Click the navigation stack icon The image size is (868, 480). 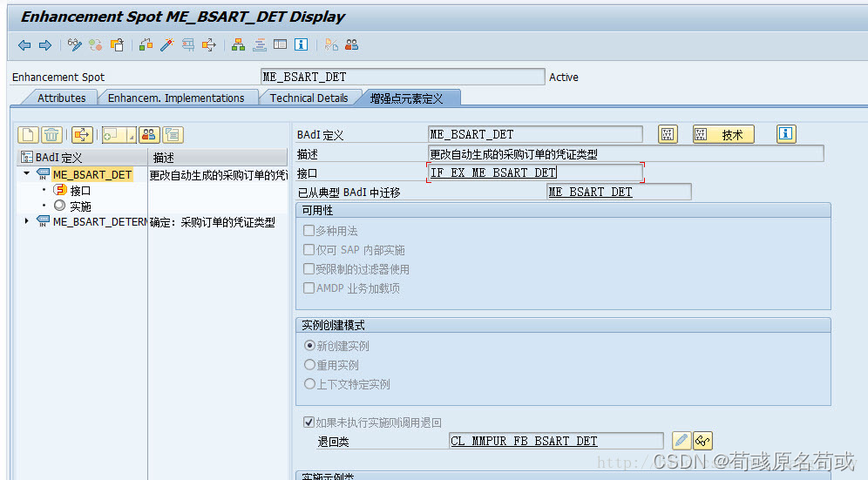point(260,44)
